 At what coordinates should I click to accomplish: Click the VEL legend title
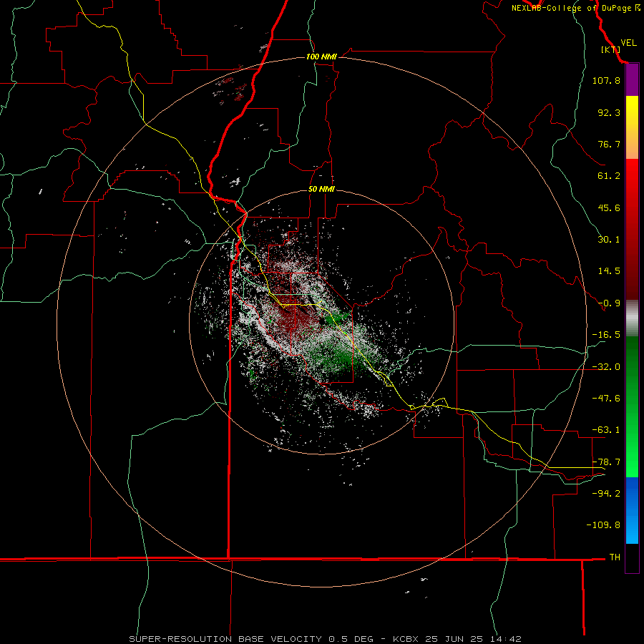pyautogui.click(x=628, y=43)
